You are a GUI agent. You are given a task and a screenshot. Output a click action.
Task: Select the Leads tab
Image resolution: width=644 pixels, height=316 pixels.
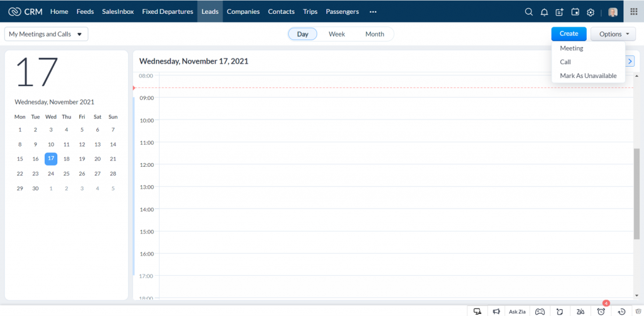coord(210,11)
